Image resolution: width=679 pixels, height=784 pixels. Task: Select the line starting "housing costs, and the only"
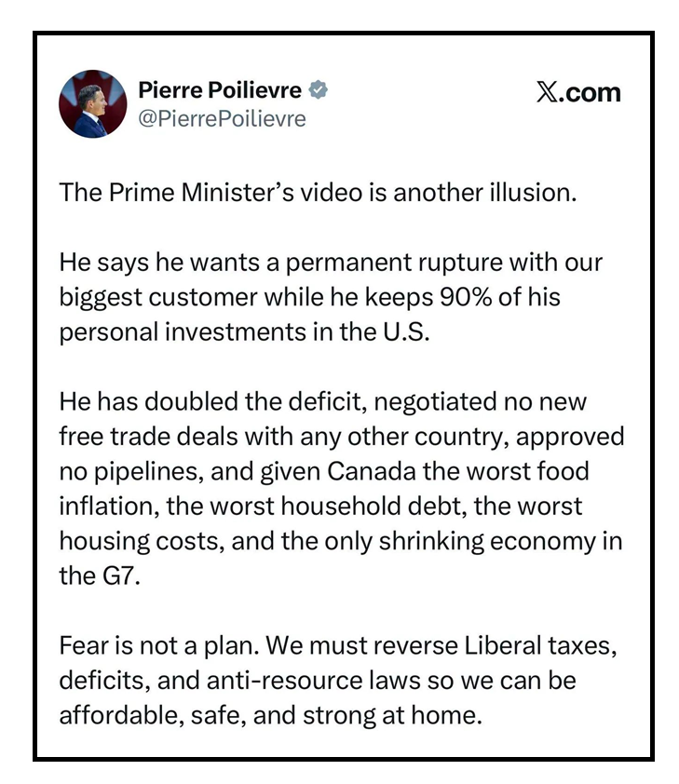coord(341,542)
